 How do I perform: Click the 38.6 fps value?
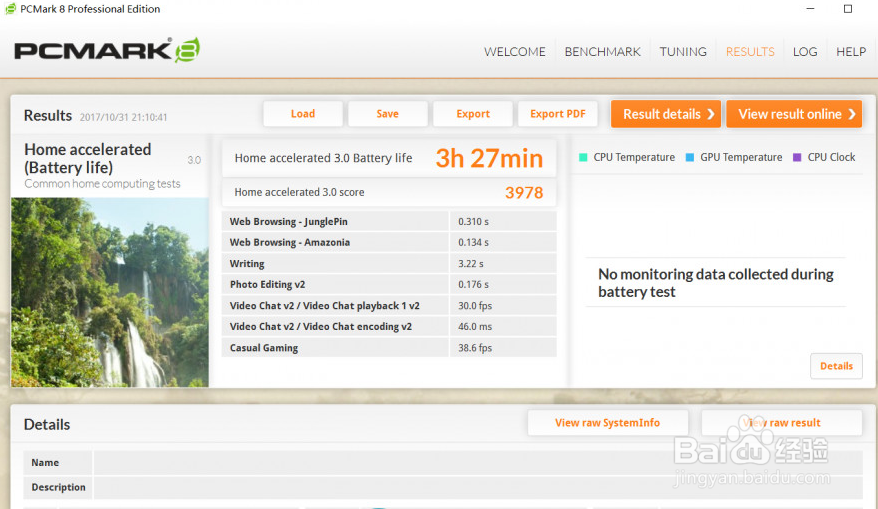[x=475, y=348]
